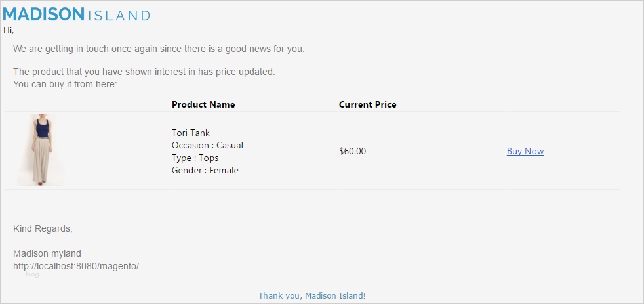Click the Product Name column header
644x304 pixels.
[203, 104]
